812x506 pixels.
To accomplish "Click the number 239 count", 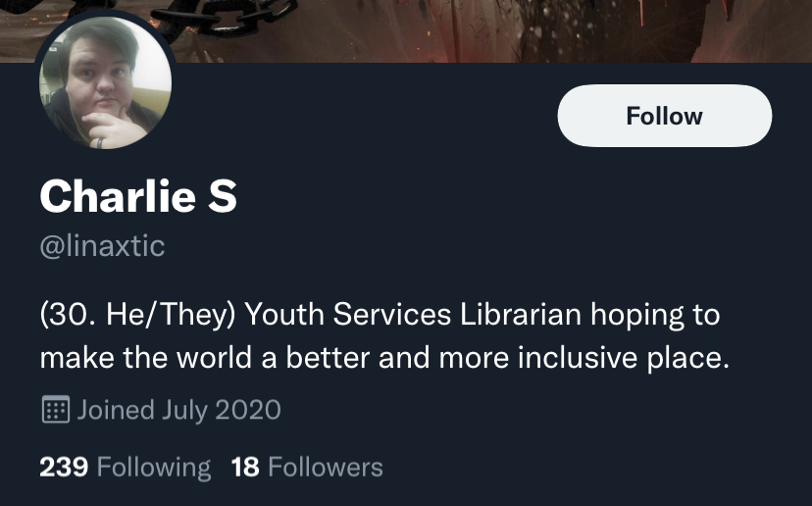I will pos(64,467).
